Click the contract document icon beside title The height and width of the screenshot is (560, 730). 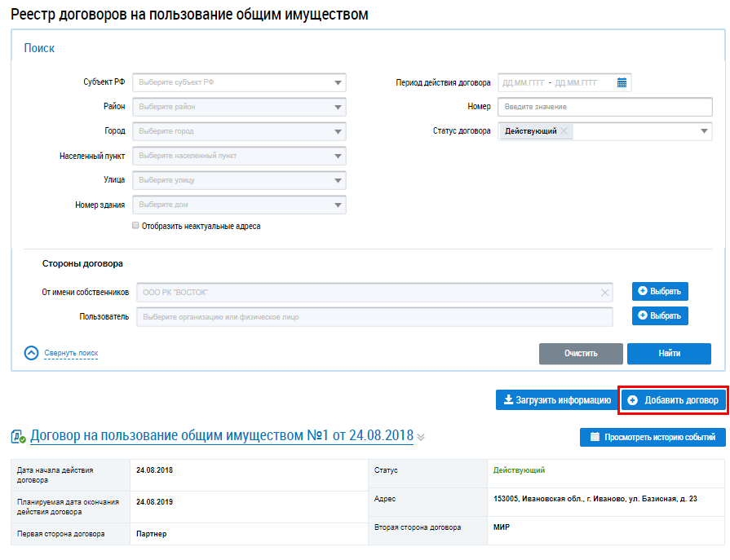(18, 437)
